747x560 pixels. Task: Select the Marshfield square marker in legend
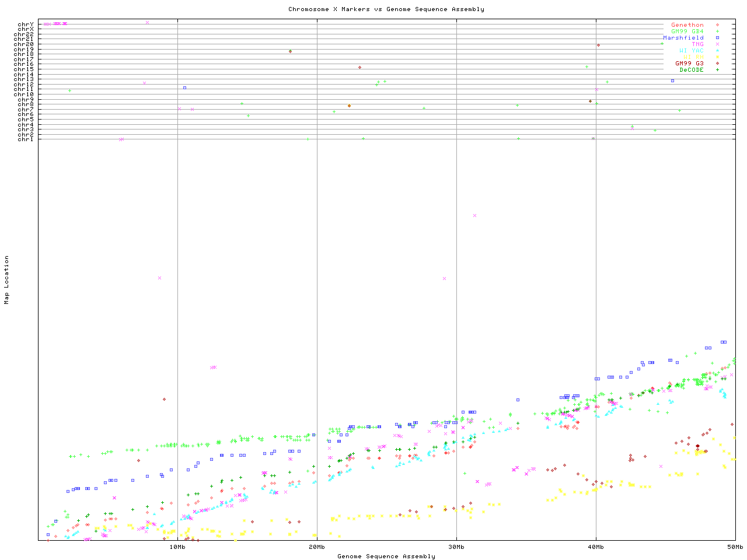[x=717, y=38]
